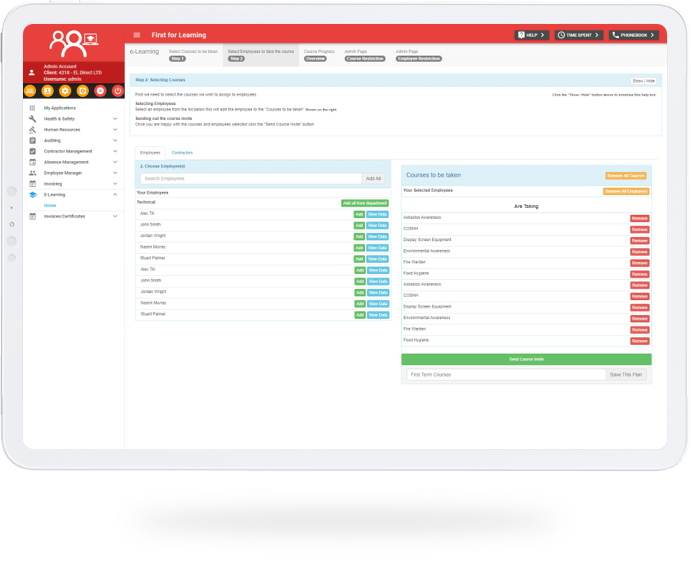Collapse the E-Learning section chevron
691x563 pixels.
coord(115,194)
